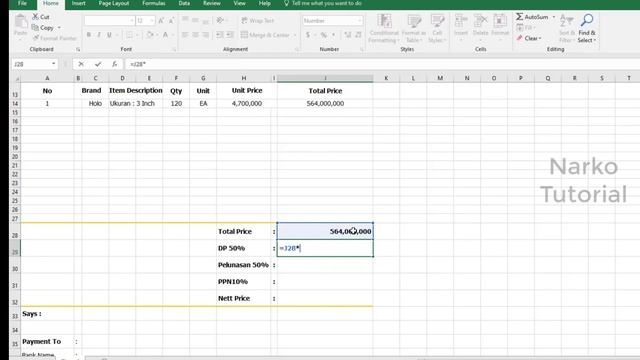Screen dimensions: 640x360
Task: Toggle Underline formatting
Action: point(109,35)
